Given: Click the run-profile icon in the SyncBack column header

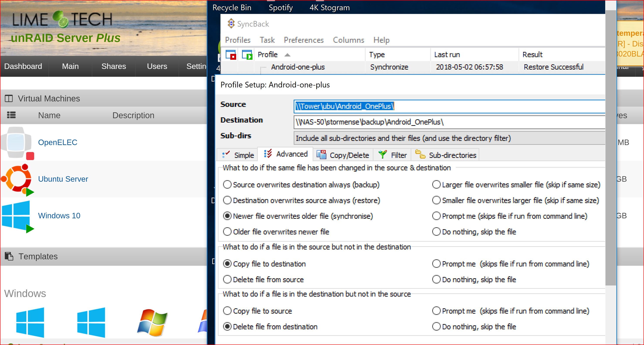Looking at the screenshot, I should [247, 55].
